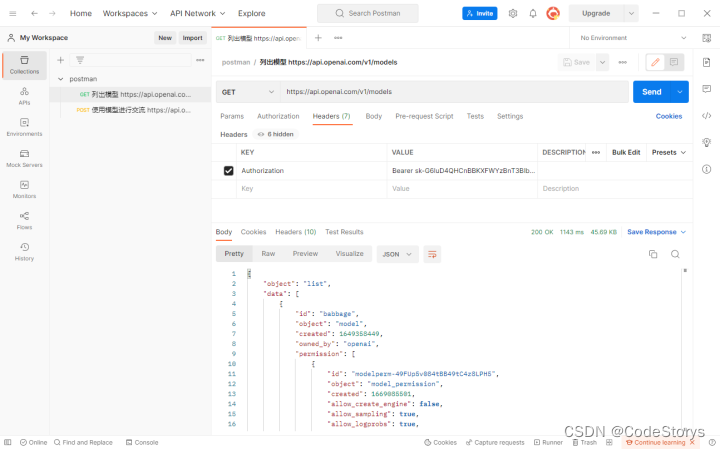Image resolution: width=720 pixels, height=449 pixels.
Task: Open the Save options arrow
Action: (x=602, y=62)
